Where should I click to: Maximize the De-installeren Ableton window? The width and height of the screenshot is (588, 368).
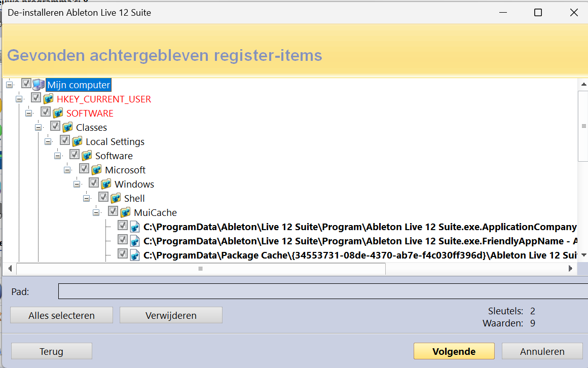tap(538, 13)
